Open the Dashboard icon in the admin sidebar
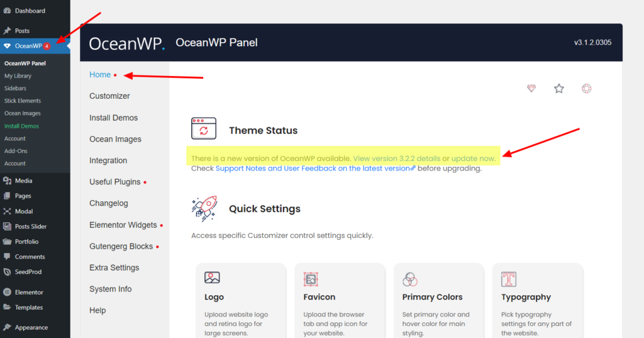The width and height of the screenshot is (644, 338). 7,11
